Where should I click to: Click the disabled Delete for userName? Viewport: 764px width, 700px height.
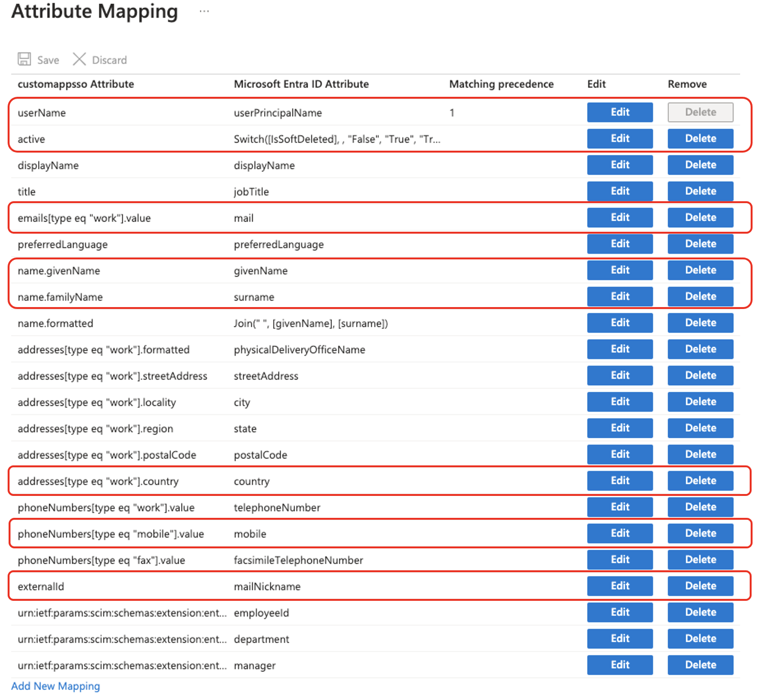700,112
